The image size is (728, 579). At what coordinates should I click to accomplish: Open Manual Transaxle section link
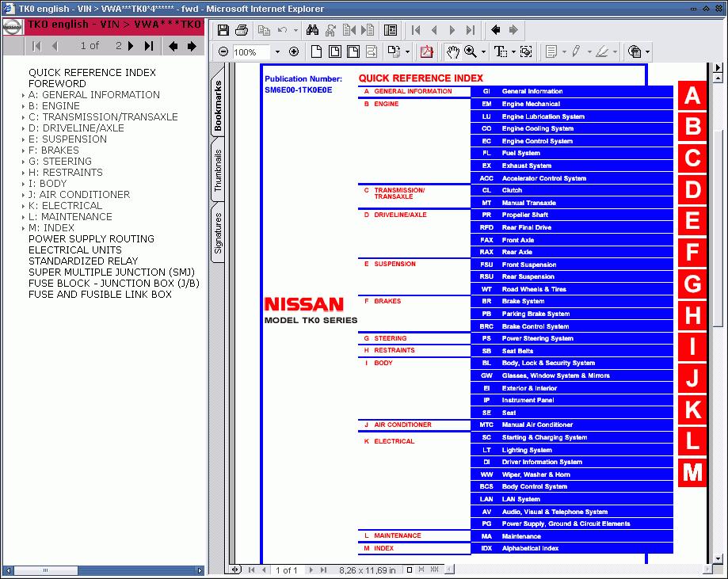pos(571,203)
